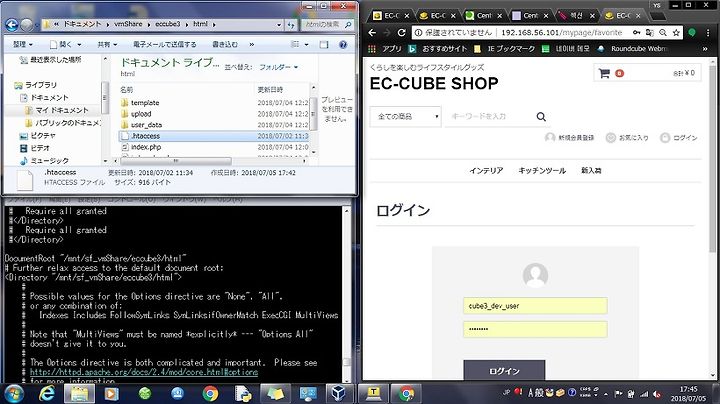The image size is (720, 404).
Task: Click vmShare breadcrumb segment
Action: [128, 24]
